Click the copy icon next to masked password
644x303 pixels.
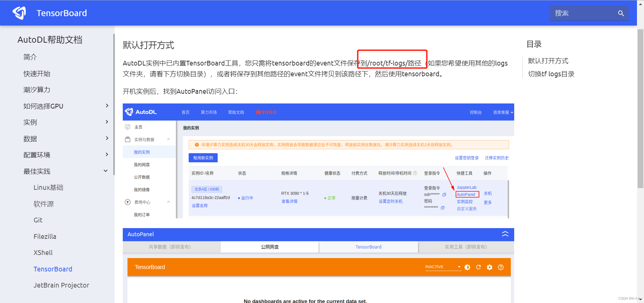tap(442, 208)
